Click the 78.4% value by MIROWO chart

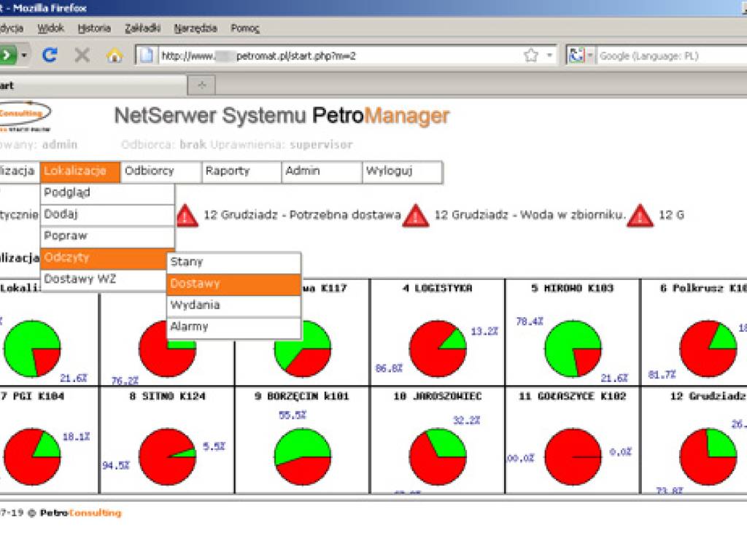530,322
